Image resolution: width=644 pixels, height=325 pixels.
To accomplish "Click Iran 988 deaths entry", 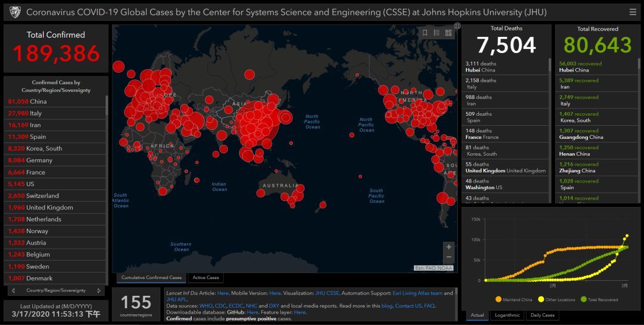I will [x=505, y=100].
